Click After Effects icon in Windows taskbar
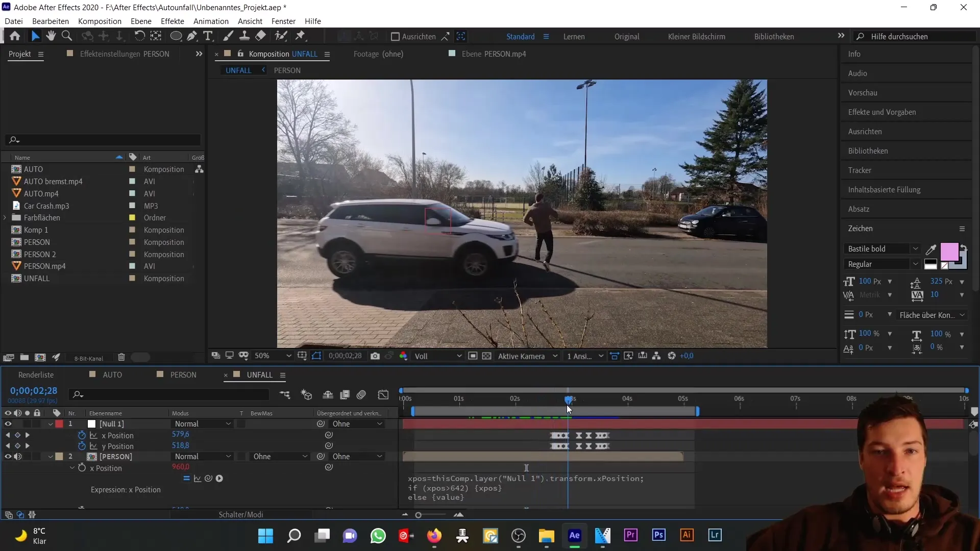Image resolution: width=980 pixels, height=551 pixels. [x=575, y=535]
